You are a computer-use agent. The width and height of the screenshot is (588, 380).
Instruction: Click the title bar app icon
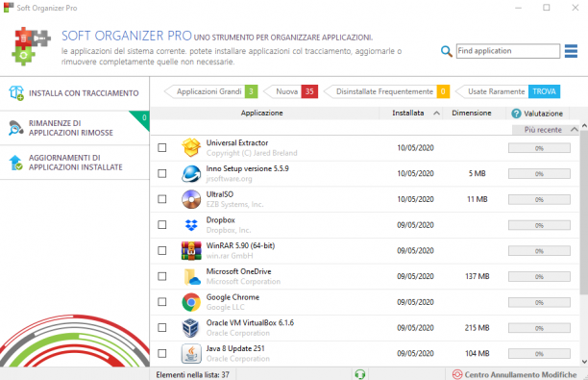[9, 8]
